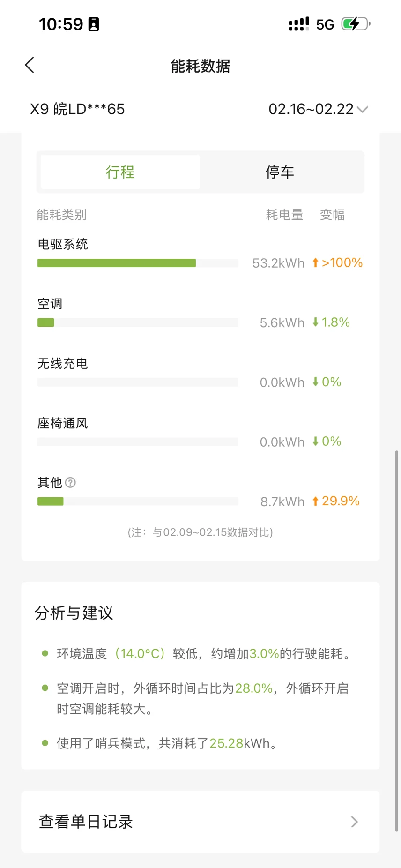Switch to the 行程 tab
This screenshot has width=401, height=868.
(x=120, y=172)
